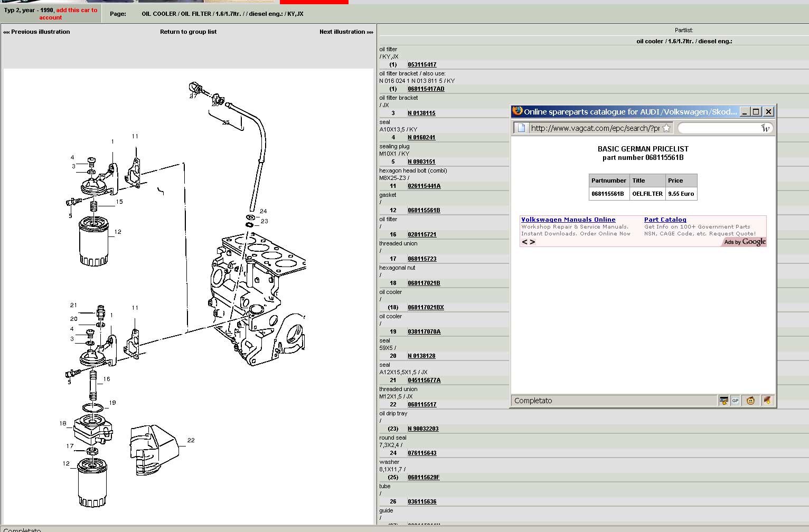Open part number N 90032203
Viewport: 809px width, 532px height.
pyautogui.click(x=423, y=429)
